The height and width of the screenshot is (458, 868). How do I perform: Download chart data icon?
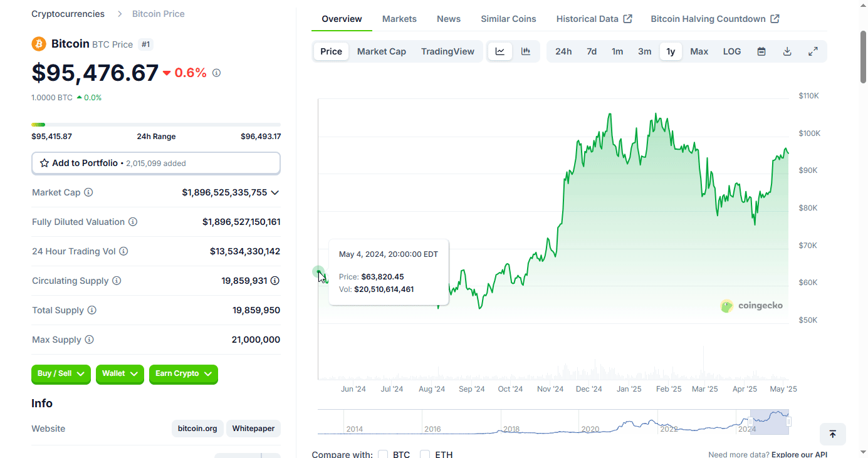(x=787, y=51)
